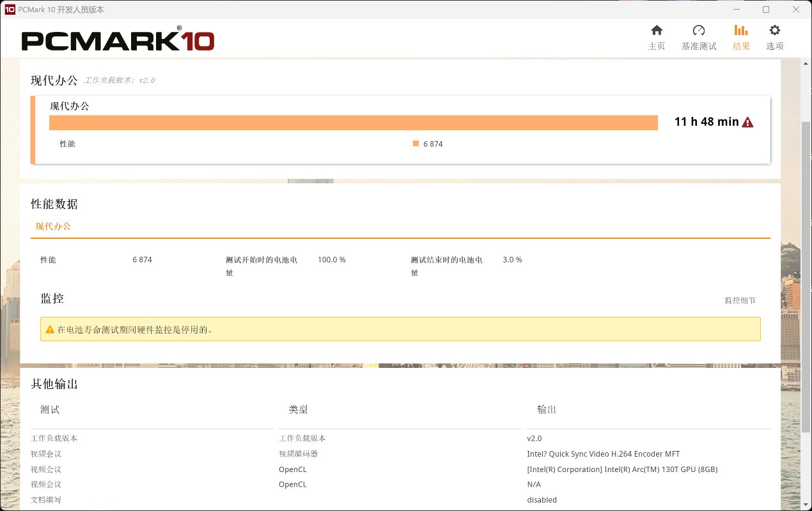Click the 监控 heading
Screen dimensions: 812x511
point(52,298)
